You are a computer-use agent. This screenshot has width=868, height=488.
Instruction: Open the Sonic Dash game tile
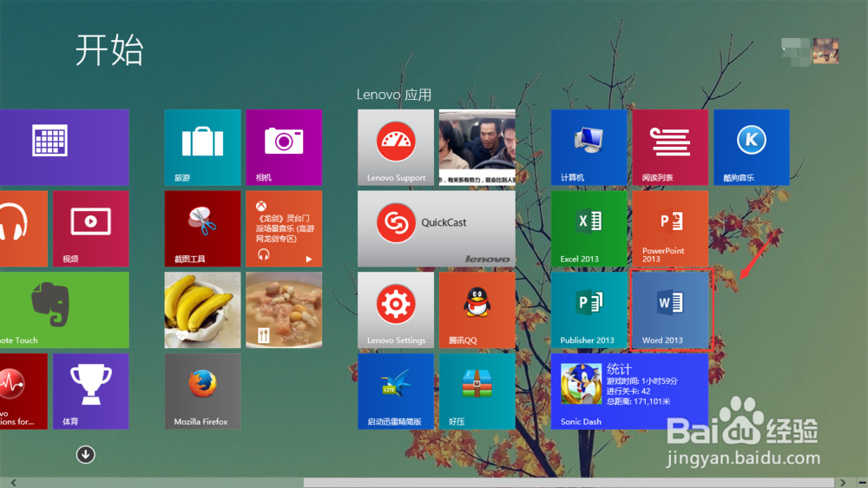[629, 392]
